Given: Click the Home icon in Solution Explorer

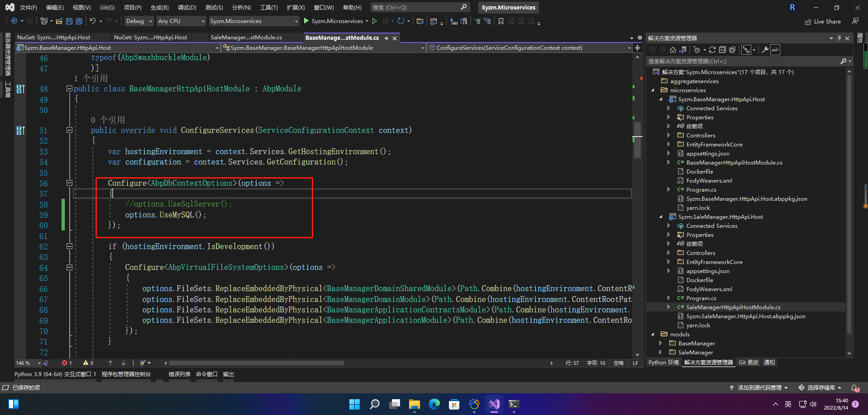Looking at the screenshot, I should click(673, 50).
